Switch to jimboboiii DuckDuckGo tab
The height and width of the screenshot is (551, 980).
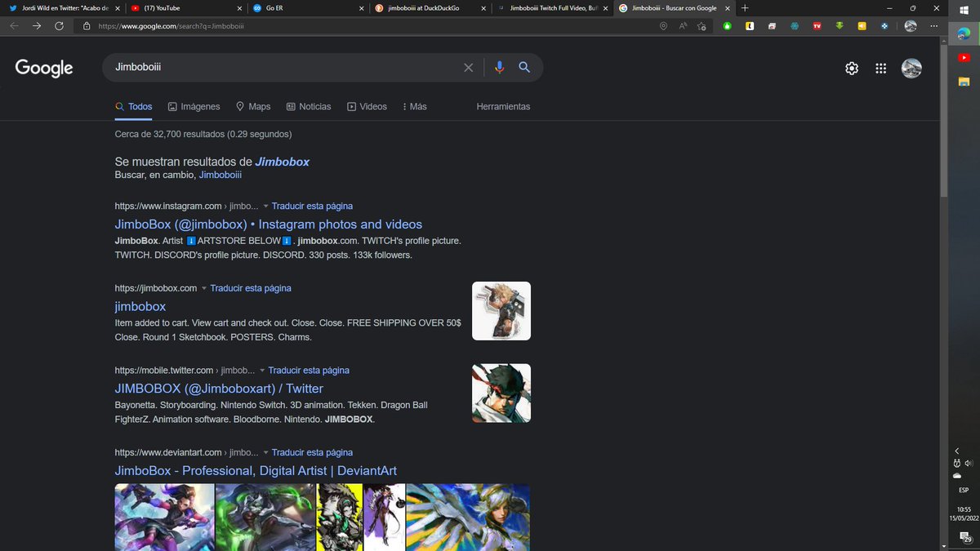[430, 7]
